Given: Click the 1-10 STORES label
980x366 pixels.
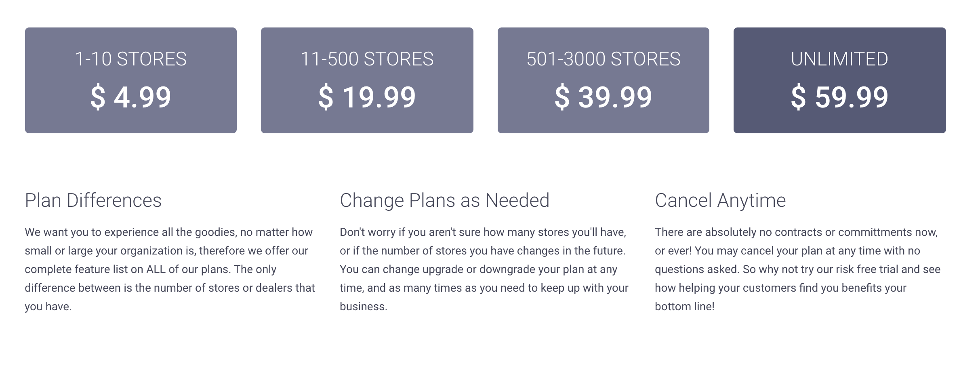Looking at the screenshot, I should pyautogui.click(x=131, y=59).
